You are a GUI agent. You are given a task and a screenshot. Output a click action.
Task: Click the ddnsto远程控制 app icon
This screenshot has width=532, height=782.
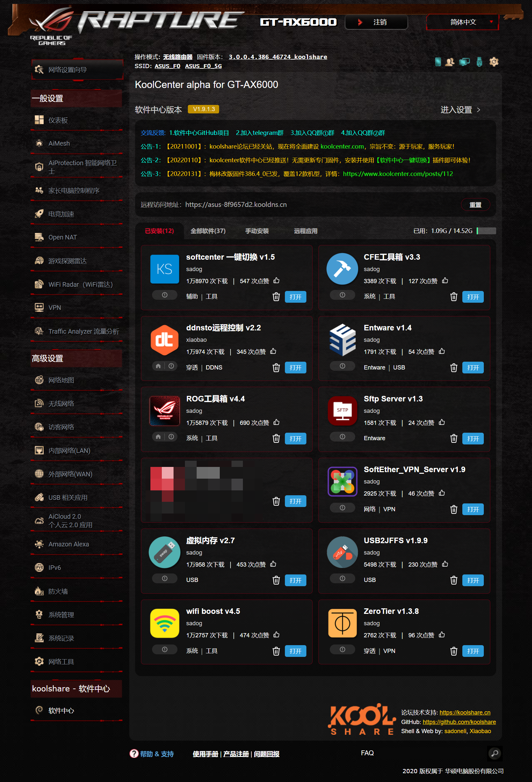tap(164, 340)
